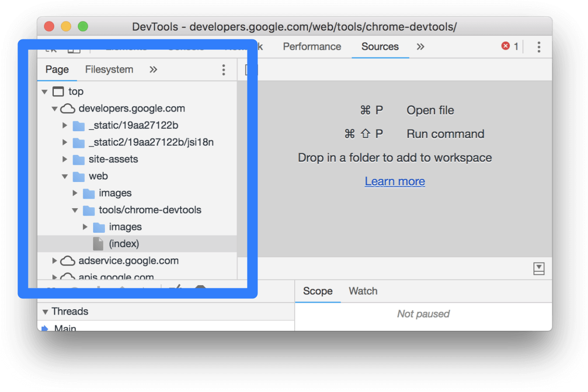588x392 pixels.
Task: Click the (index) document icon
Action: coord(98,244)
